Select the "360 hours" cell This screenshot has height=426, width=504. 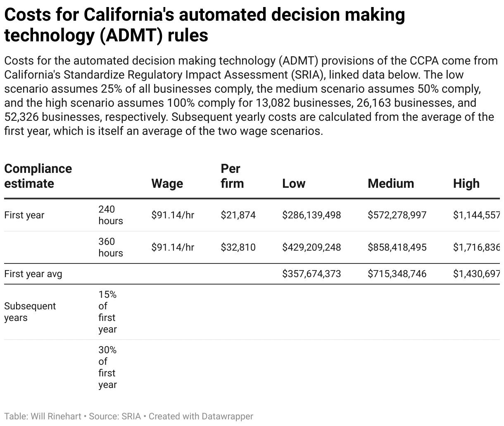(110, 247)
